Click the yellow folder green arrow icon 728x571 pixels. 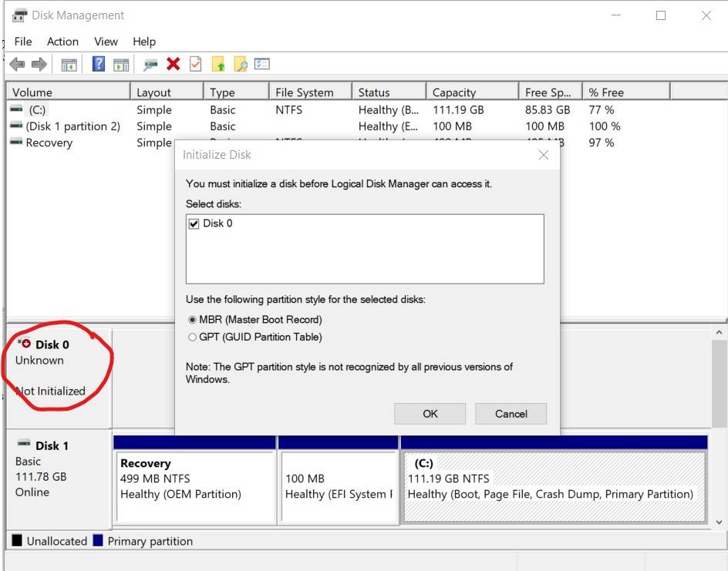click(x=218, y=64)
